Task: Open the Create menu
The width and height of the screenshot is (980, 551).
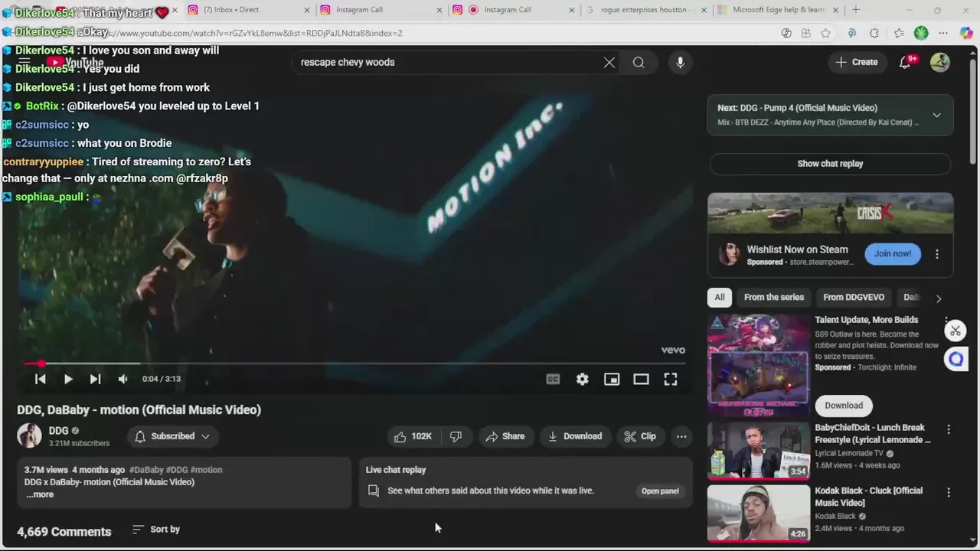Action: [857, 62]
